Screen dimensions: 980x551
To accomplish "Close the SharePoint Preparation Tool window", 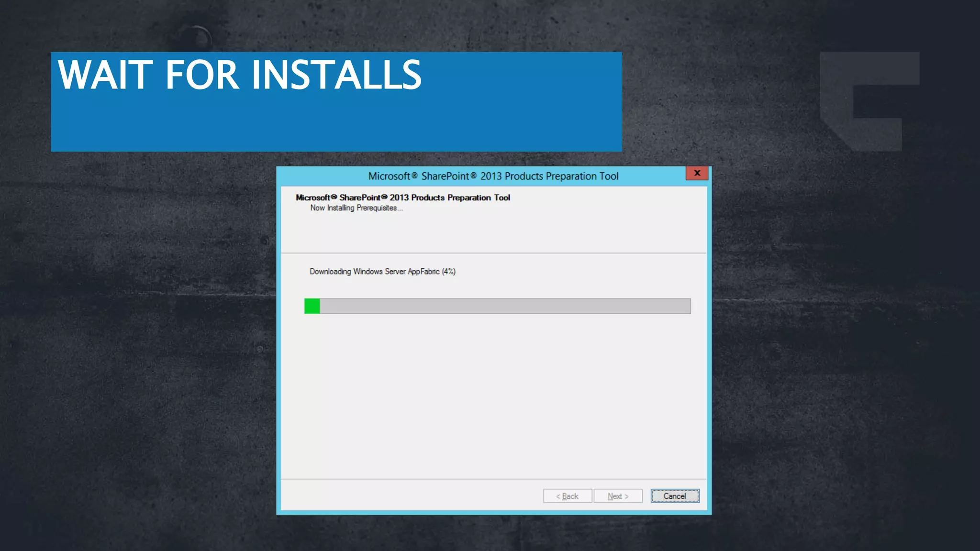I will pyautogui.click(x=697, y=173).
